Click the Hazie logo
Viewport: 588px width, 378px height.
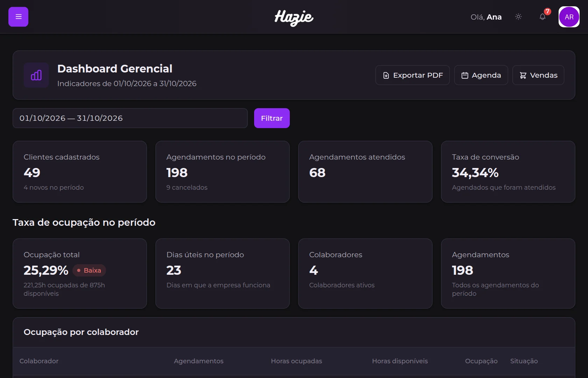pos(294,17)
